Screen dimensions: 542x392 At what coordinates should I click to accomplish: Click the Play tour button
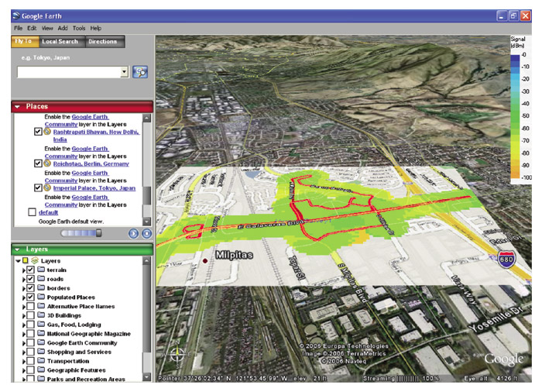tap(133, 233)
